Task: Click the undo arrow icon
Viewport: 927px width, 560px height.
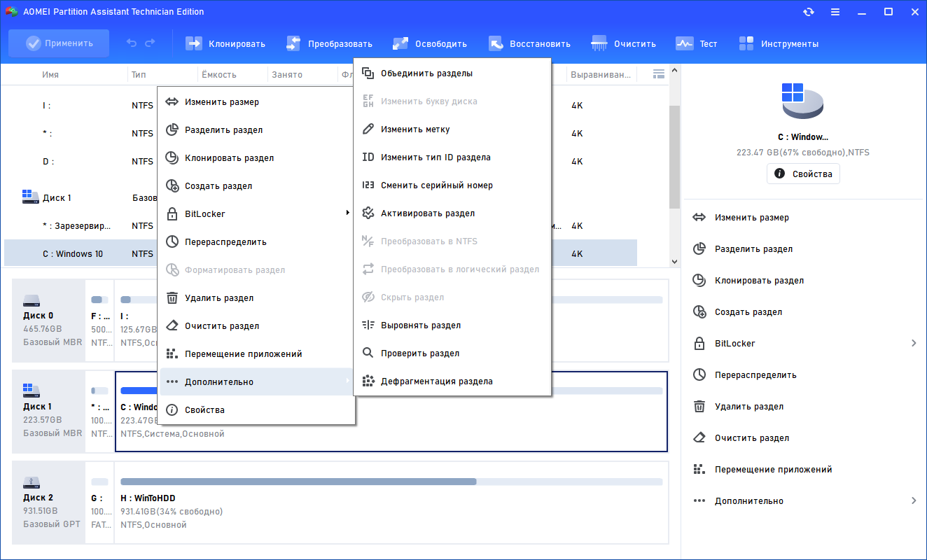Action: (x=132, y=43)
